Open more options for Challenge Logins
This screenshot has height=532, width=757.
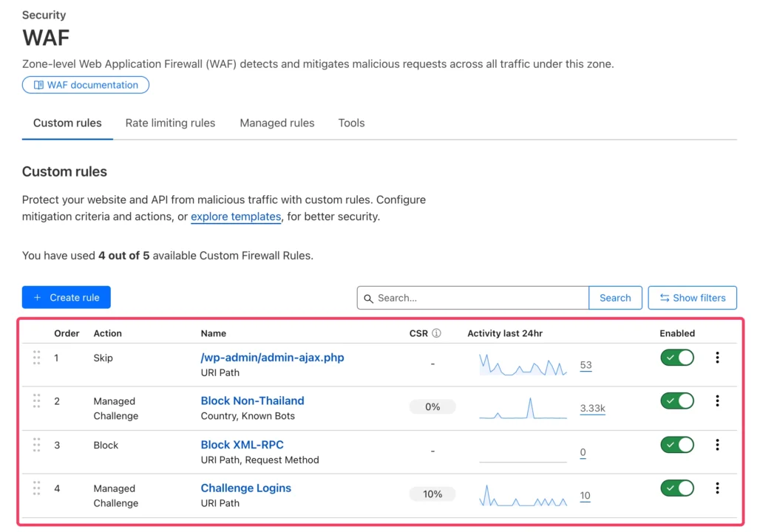(x=717, y=488)
